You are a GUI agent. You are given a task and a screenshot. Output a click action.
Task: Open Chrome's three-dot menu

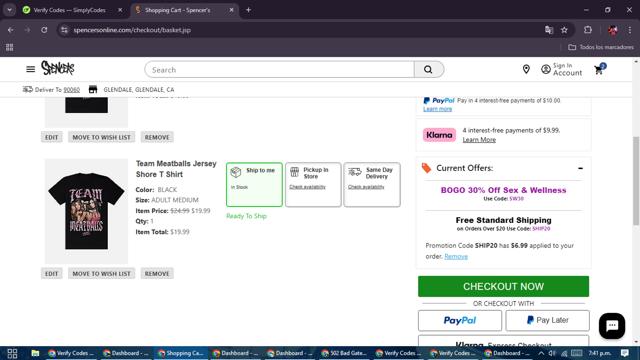pyautogui.click(x=630, y=30)
